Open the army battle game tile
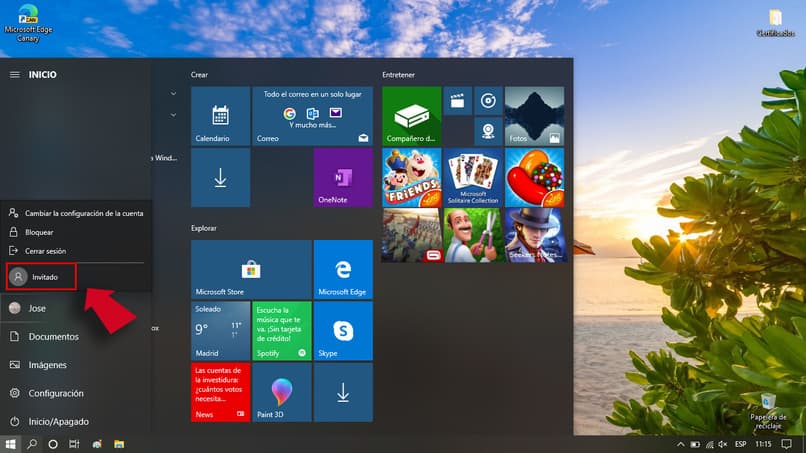Viewport: 806px width, 453px height. (x=412, y=235)
